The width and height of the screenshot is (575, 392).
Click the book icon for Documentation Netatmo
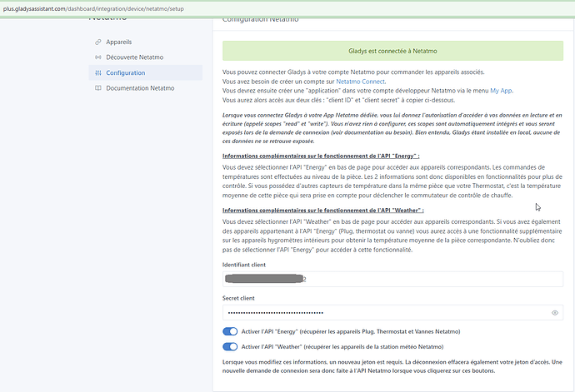pos(98,89)
